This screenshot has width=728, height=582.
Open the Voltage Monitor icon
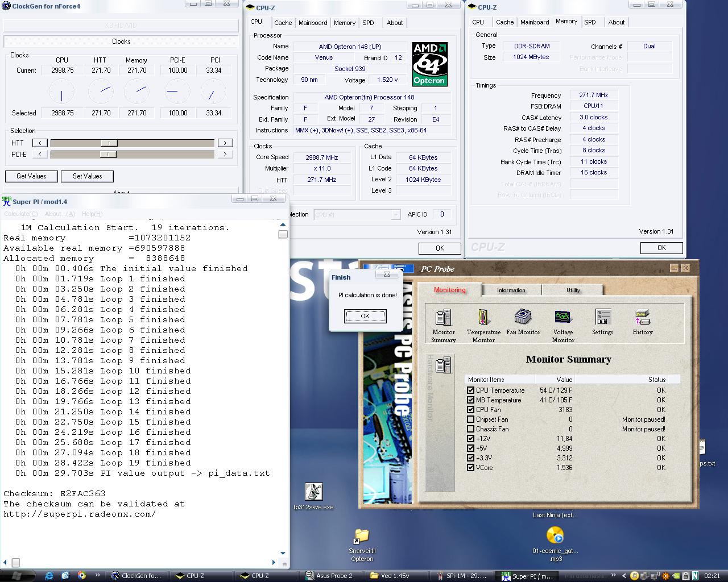[563, 326]
